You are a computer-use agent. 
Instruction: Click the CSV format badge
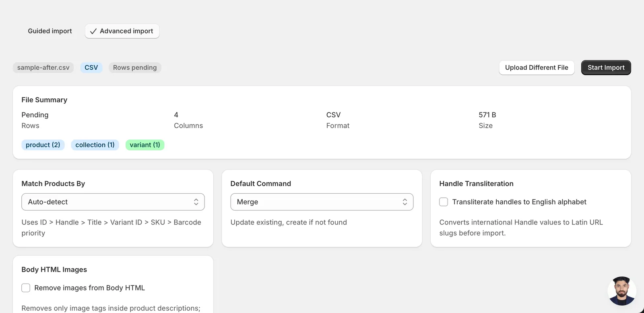(91, 68)
